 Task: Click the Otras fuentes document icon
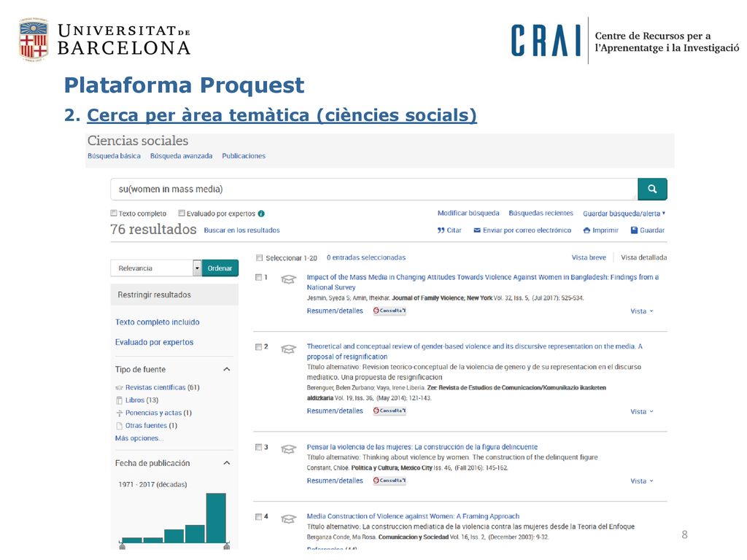click(119, 426)
